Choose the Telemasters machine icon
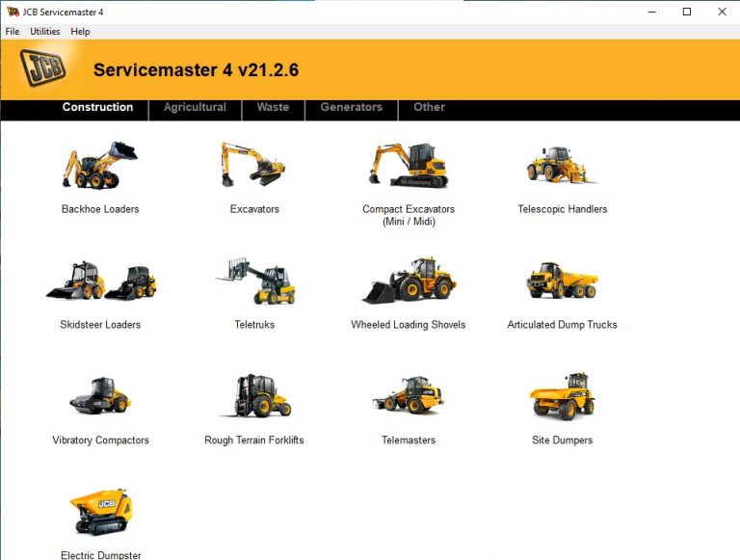The height and width of the screenshot is (560, 740). 409,395
